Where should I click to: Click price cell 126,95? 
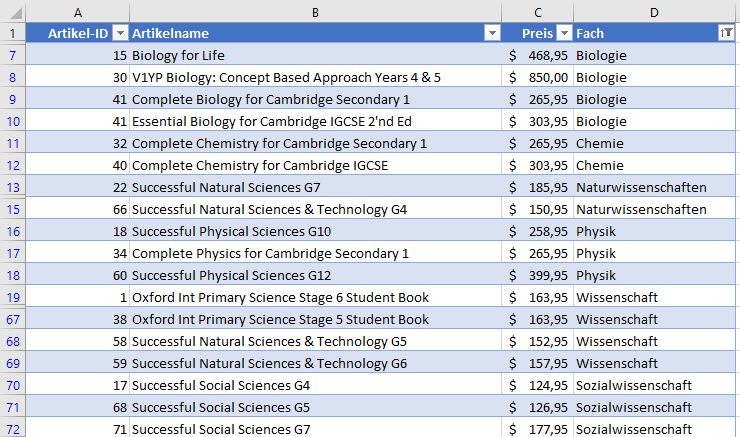pos(538,407)
